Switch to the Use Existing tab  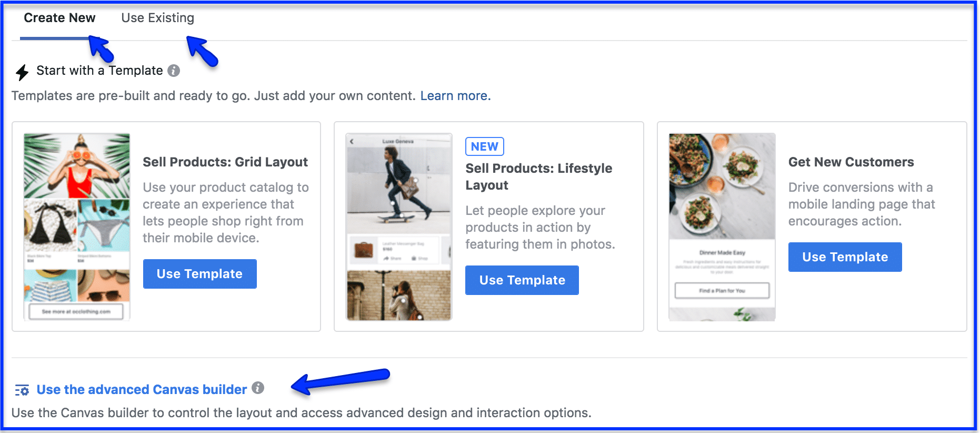click(157, 18)
